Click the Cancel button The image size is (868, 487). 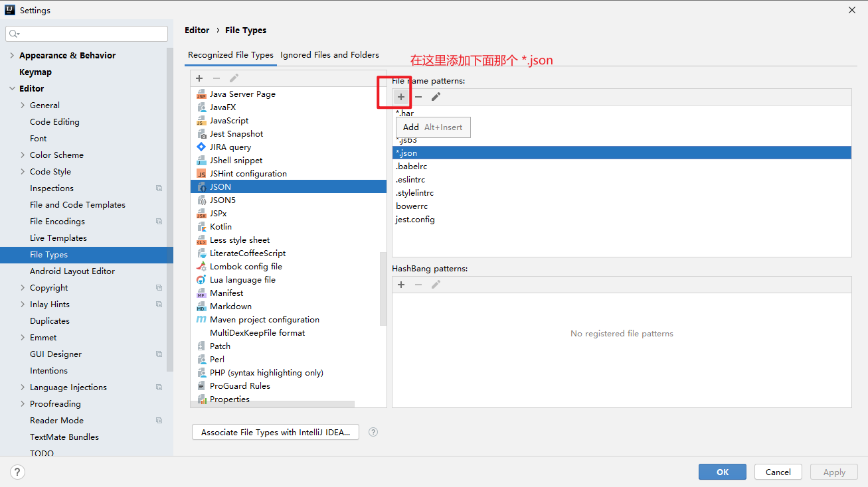coord(778,472)
